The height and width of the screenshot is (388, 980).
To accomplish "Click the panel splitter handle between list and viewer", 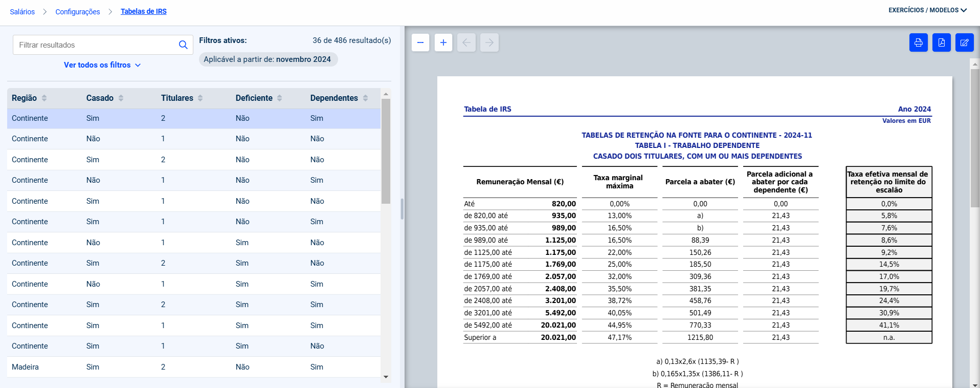I will click(402, 209).
